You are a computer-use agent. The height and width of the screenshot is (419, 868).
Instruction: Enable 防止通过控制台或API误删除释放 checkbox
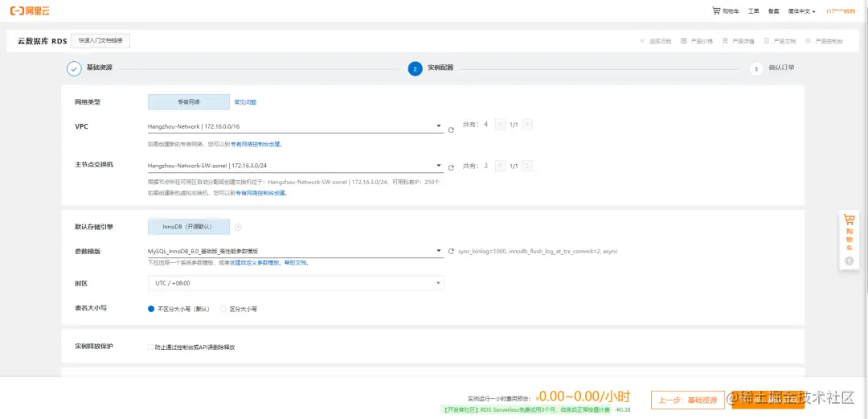point(150,347)
